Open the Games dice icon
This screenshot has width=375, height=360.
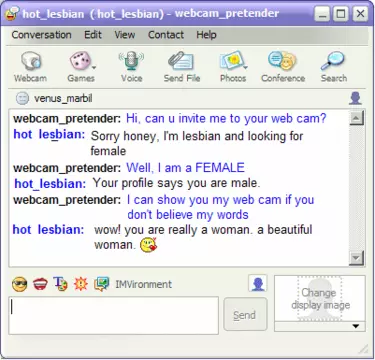80,61
